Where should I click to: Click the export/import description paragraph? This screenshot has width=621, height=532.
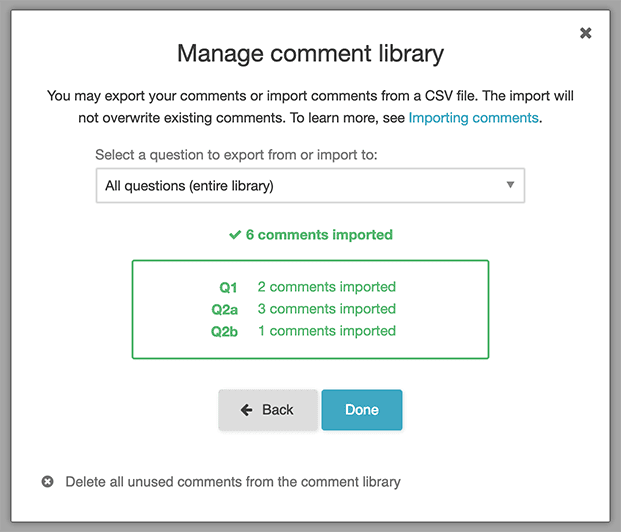310,107
